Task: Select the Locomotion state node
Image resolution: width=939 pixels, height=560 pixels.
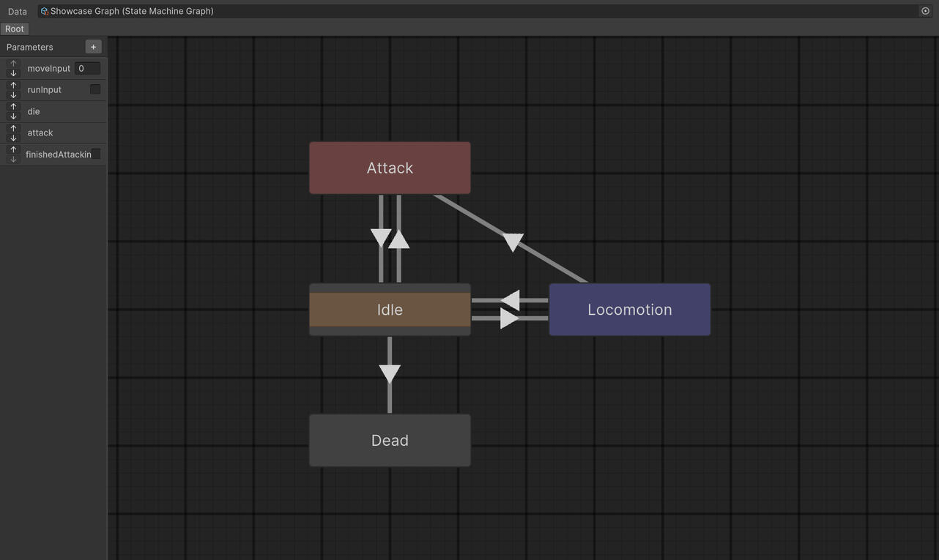Action: [x=630, y=310]
